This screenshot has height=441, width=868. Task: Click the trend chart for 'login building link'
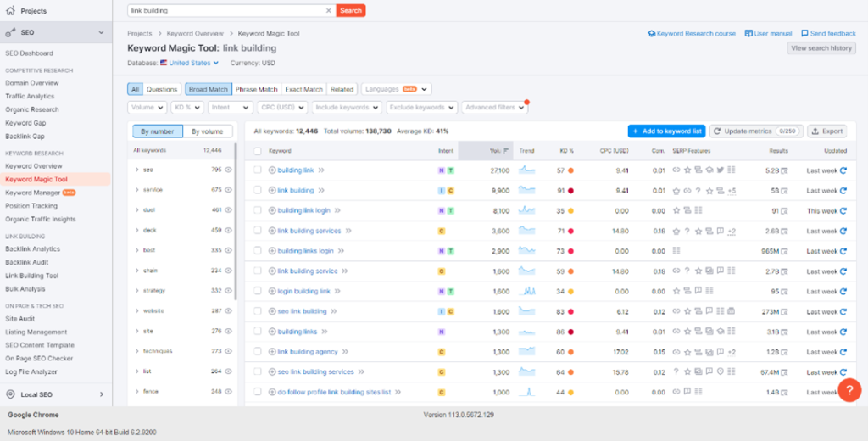526,291
